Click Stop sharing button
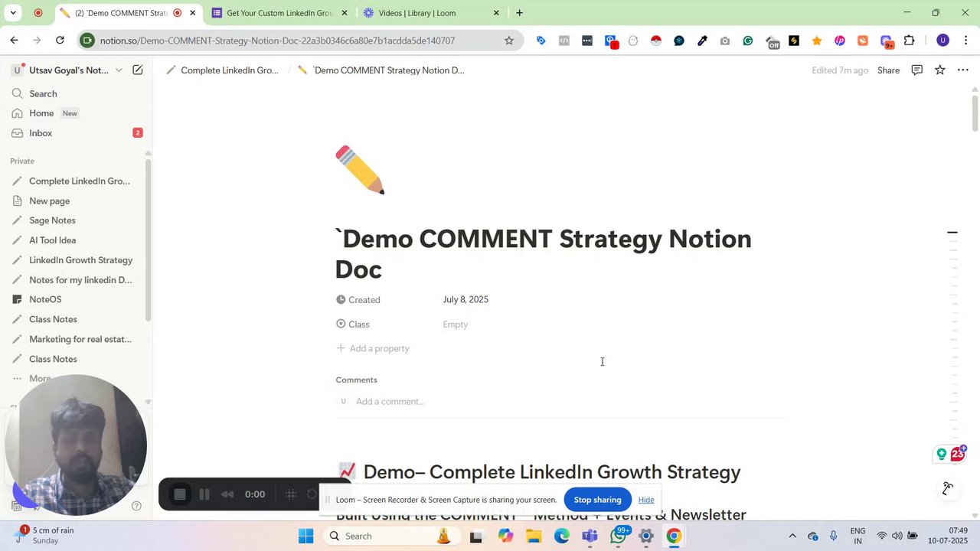The height and width of the screenshot is (551, 980). [x=597, y=500]
